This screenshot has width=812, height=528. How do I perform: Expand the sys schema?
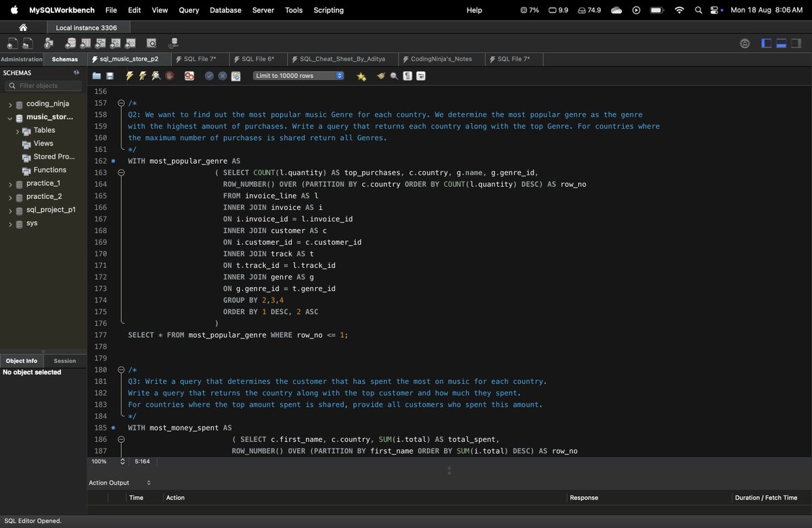(x=10, y=223)
